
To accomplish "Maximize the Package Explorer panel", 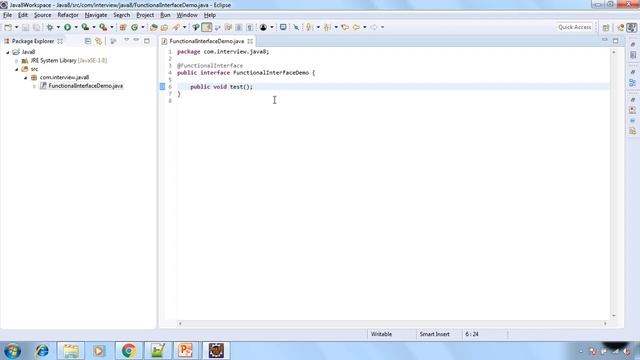I will click(x=147, y=41).
